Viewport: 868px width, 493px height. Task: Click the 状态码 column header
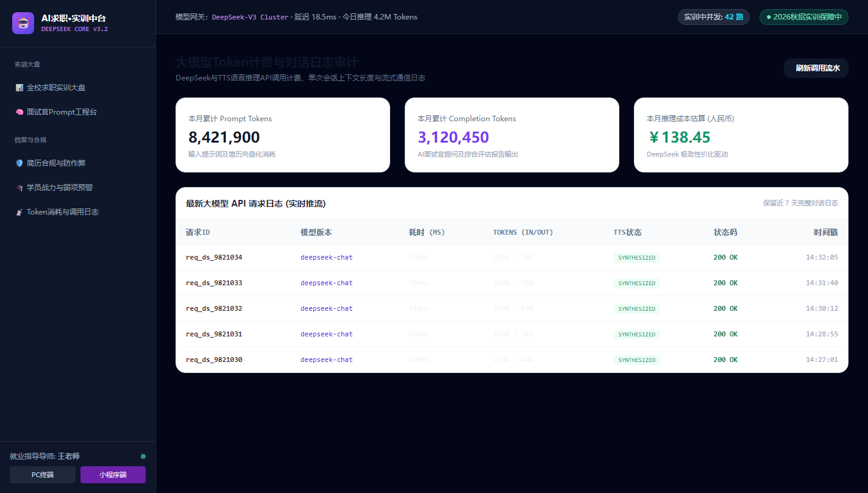click(x=725, y=232)
